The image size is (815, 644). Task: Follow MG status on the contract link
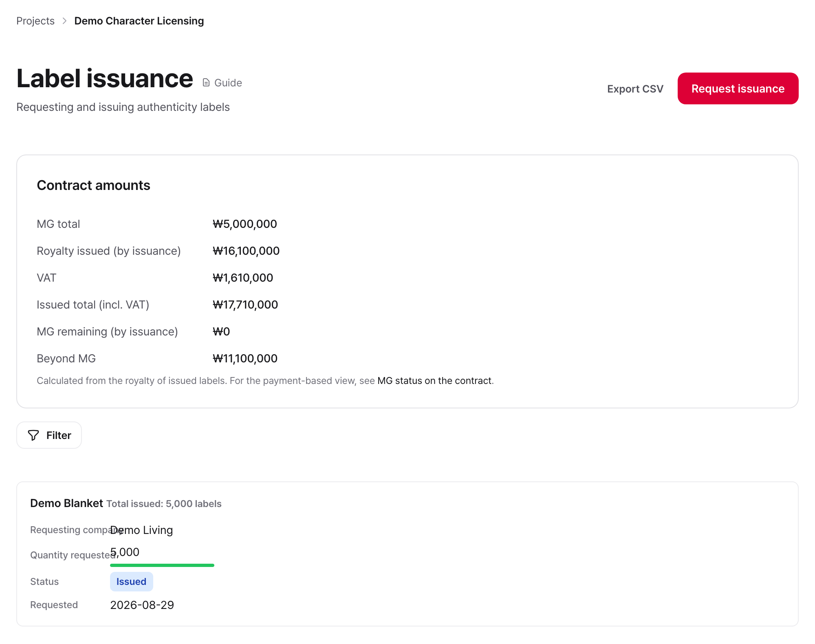pyautogui.click(x=434, y=381)
